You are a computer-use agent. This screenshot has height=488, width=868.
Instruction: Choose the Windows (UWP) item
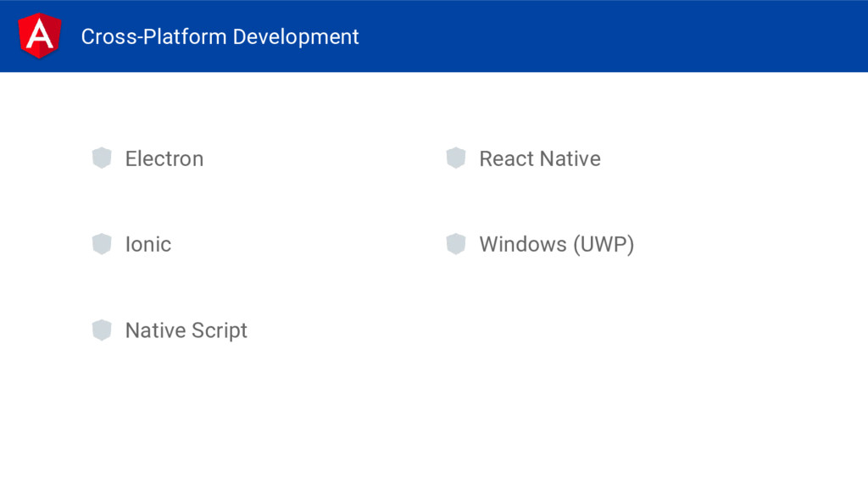pos(557,245)
